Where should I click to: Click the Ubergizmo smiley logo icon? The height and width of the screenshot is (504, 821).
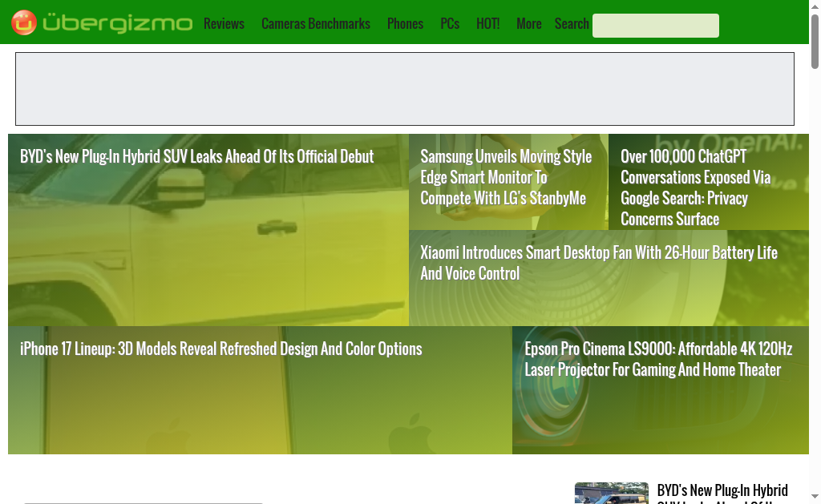tap(24, 22)
